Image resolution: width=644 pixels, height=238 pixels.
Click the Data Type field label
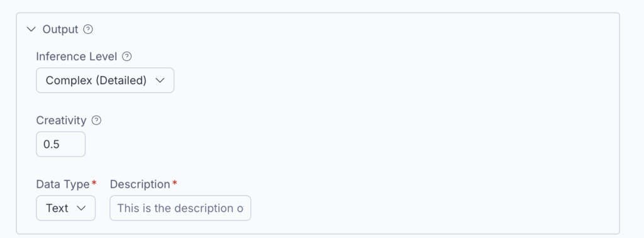[x=63, y=185]
